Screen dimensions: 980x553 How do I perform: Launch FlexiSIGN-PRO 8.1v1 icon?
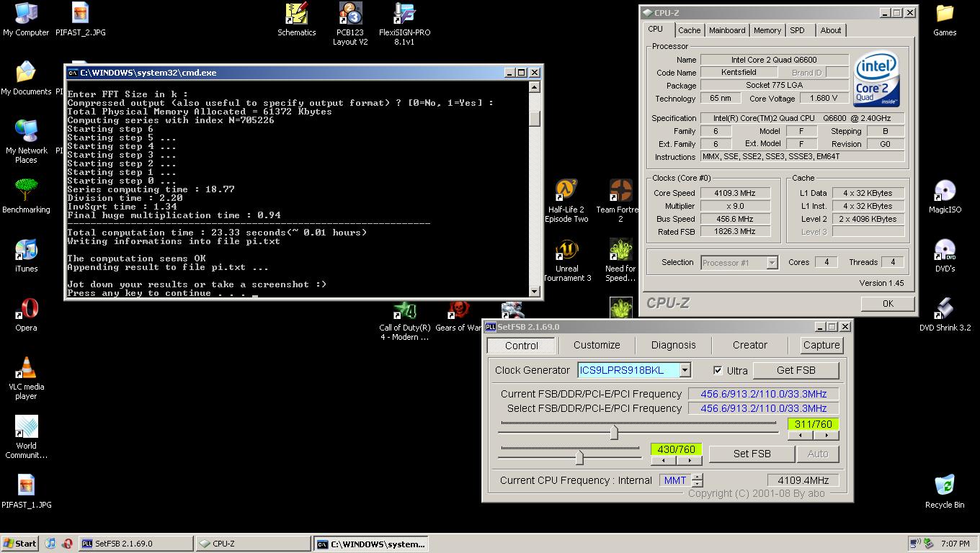(405, 24)
